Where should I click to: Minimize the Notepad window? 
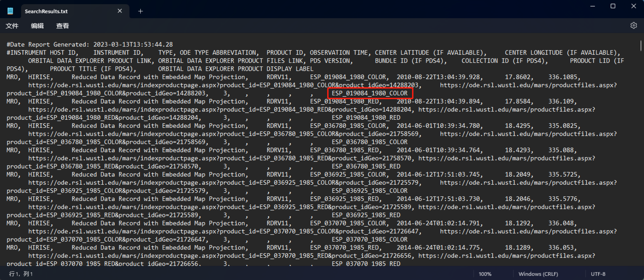coord(592,6)
